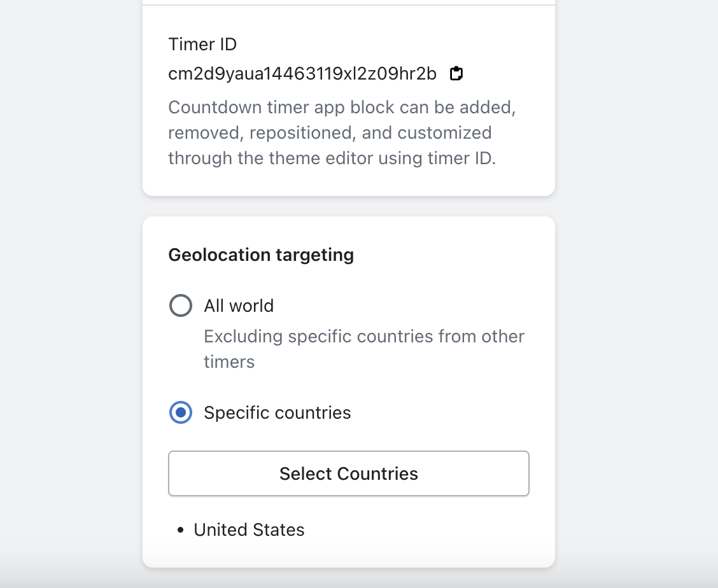
Task: Click the Timer ID value text
Action: click(x=302, y=74)
